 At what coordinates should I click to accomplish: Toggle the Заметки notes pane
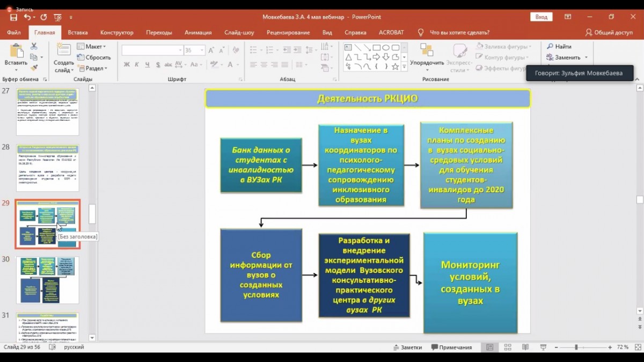pyautogui.click(x=408, y=347)
